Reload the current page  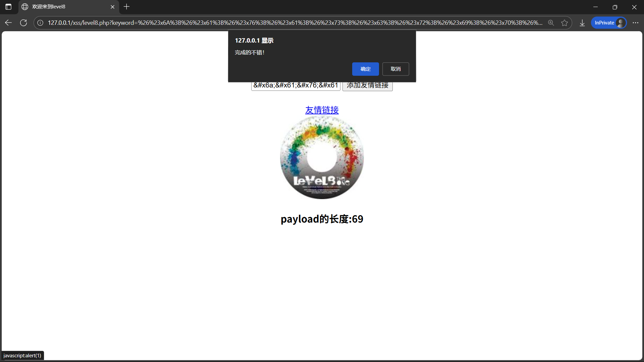pyautogui.click(x=23, y=23)
